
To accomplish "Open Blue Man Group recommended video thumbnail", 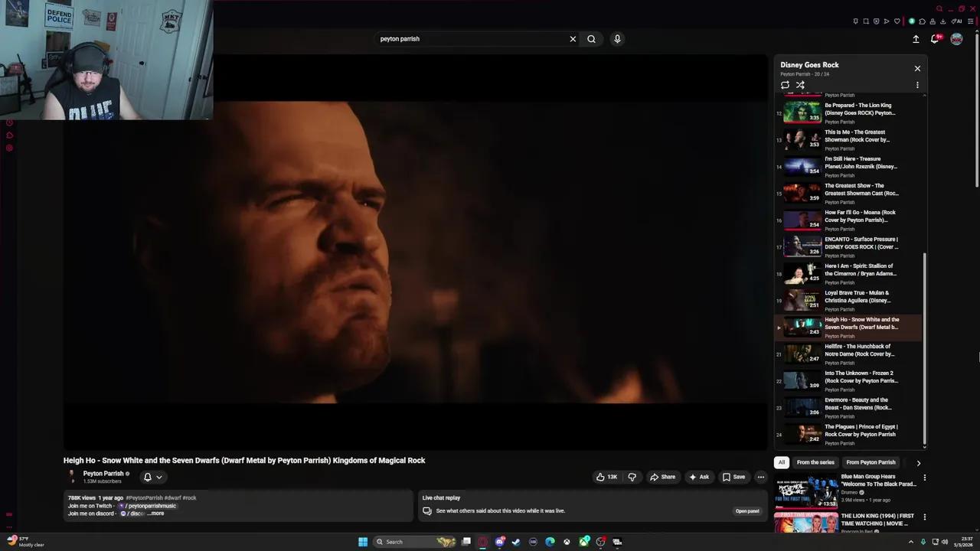I will coord(805,491).
